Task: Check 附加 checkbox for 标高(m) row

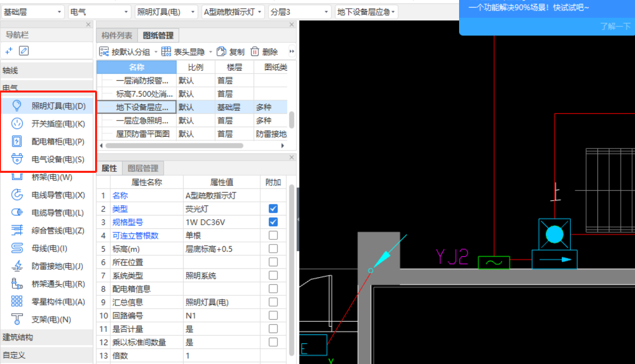Action: (x=273, y=249)
